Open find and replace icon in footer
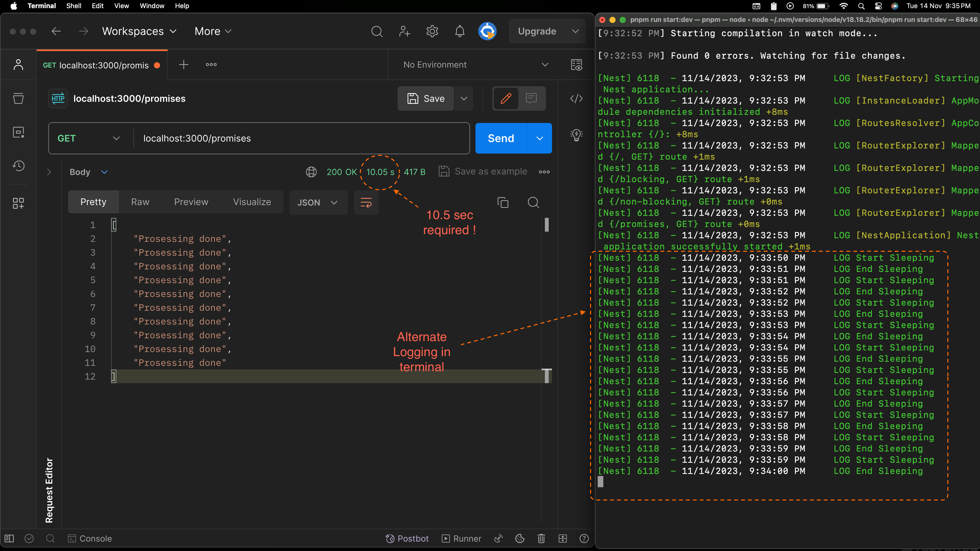 (x=50, y=539)
